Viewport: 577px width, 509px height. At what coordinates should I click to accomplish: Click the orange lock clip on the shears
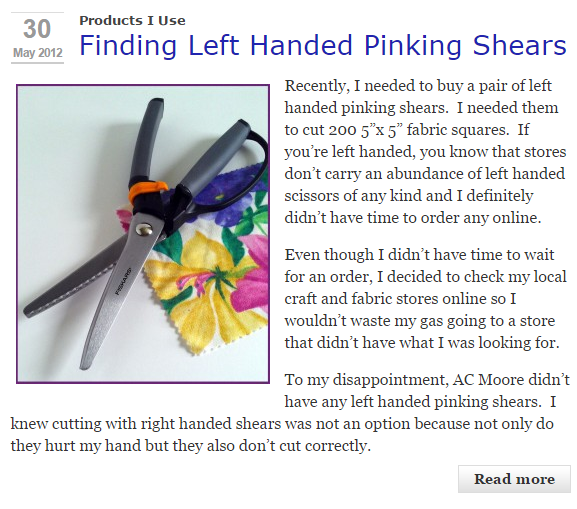pyautogui.click(x=146, y=190)
